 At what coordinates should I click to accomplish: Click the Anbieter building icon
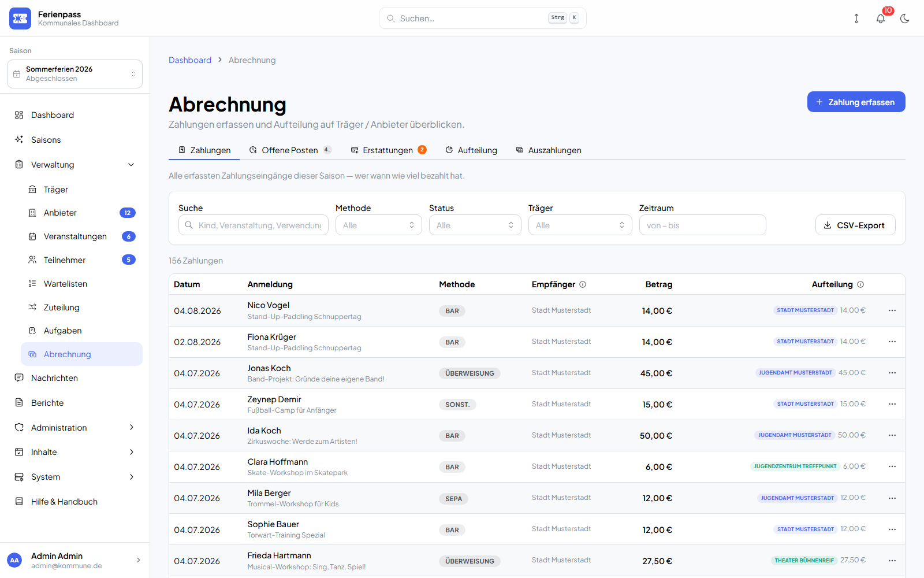coord(32,213)
